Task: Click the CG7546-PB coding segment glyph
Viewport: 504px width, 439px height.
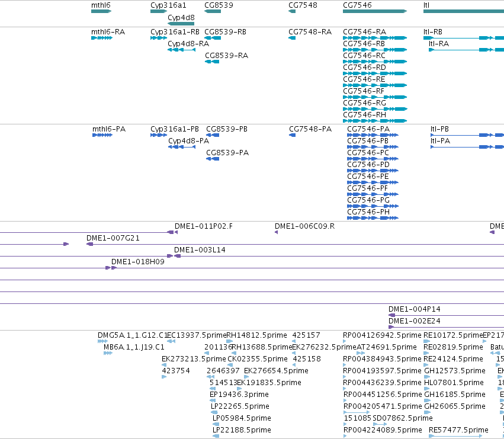Action: [x=373, y=147]
